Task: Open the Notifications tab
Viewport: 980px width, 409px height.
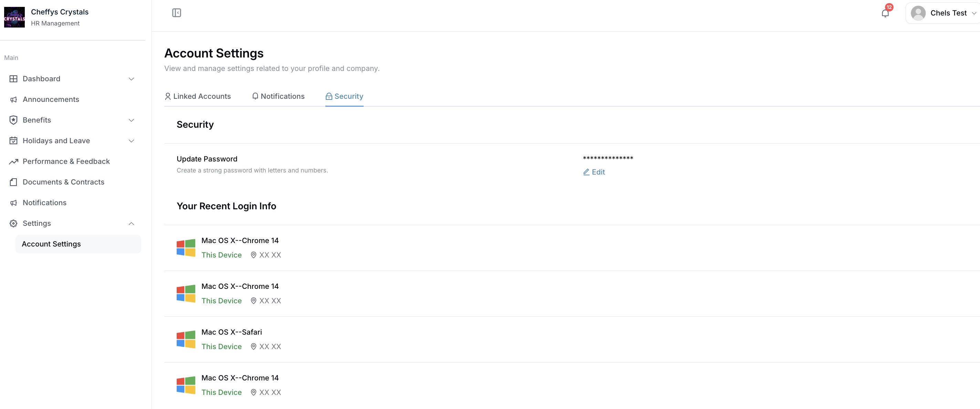Action: click(x=282, y=96)
